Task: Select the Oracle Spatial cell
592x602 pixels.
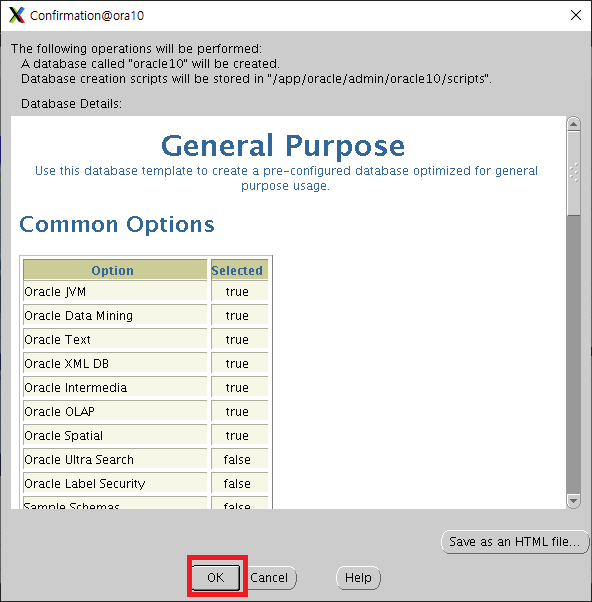Action: click(115, 435)
